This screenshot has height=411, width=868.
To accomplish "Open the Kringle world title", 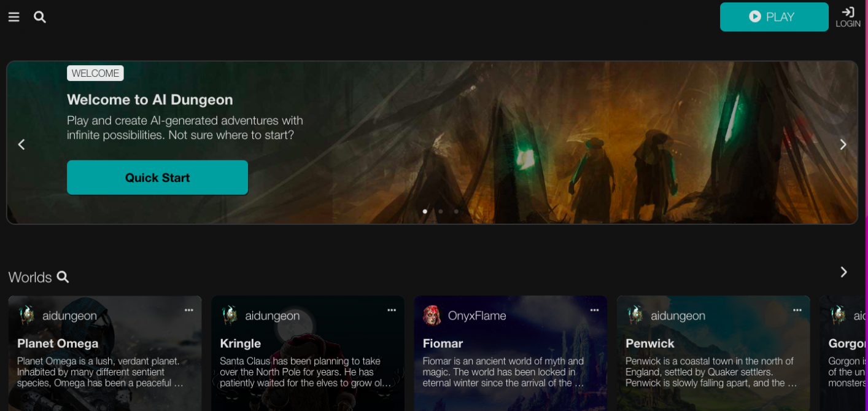I will point(241,343).
